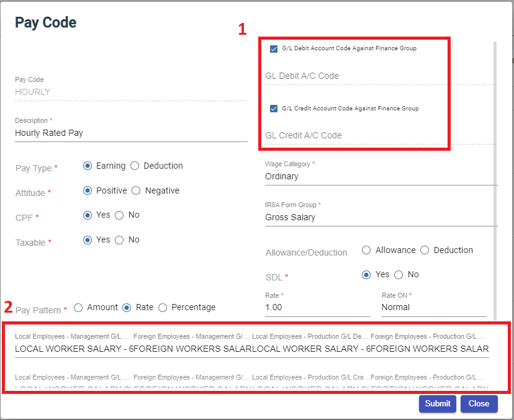Select Earning pay type radio button
The height and width of the screenshot is (420, 514).
(x=88, y=166)
